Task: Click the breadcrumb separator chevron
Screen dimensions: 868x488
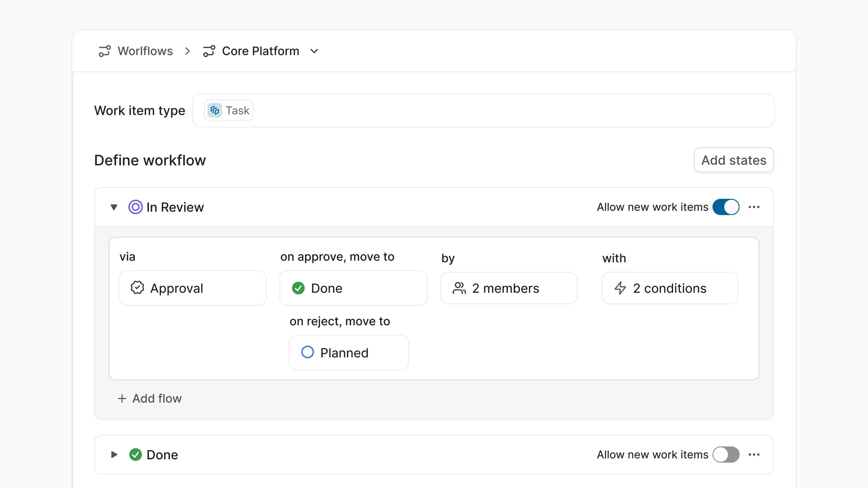Action: [188, 51]
